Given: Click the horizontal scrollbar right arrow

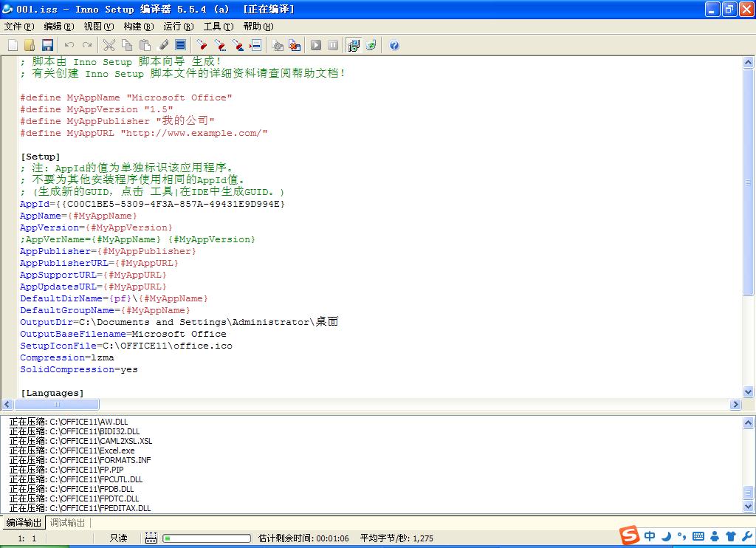Looking at the screenshot, I should (735, 404).
